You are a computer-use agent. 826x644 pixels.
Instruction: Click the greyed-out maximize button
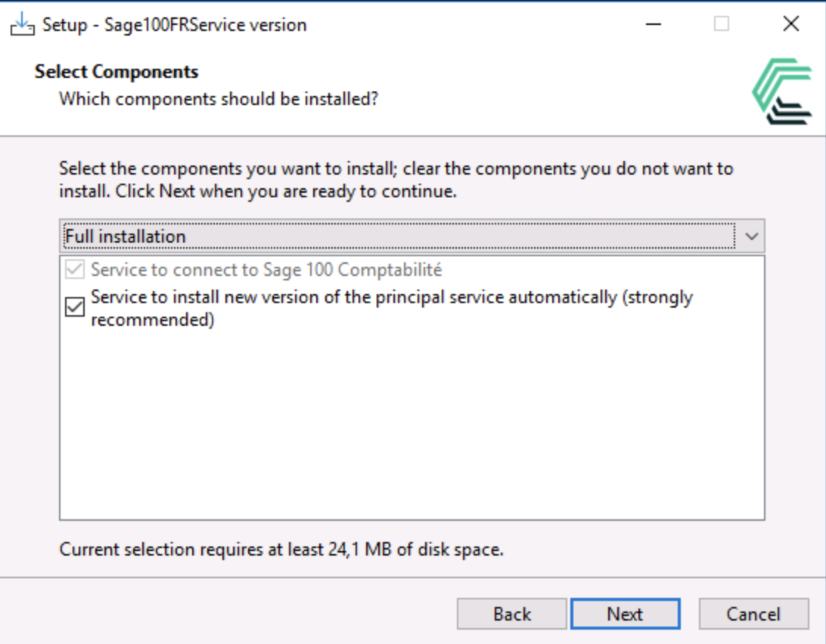coord(722,24)
